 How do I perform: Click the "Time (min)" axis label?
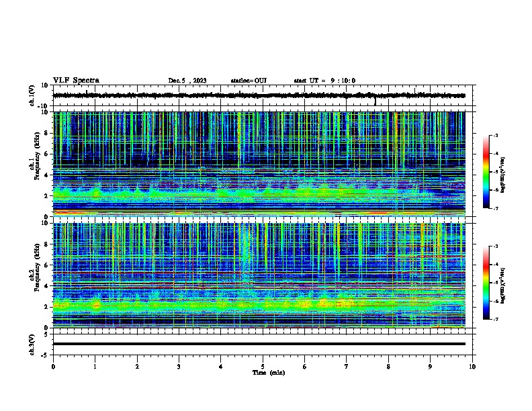click(269, 373)
